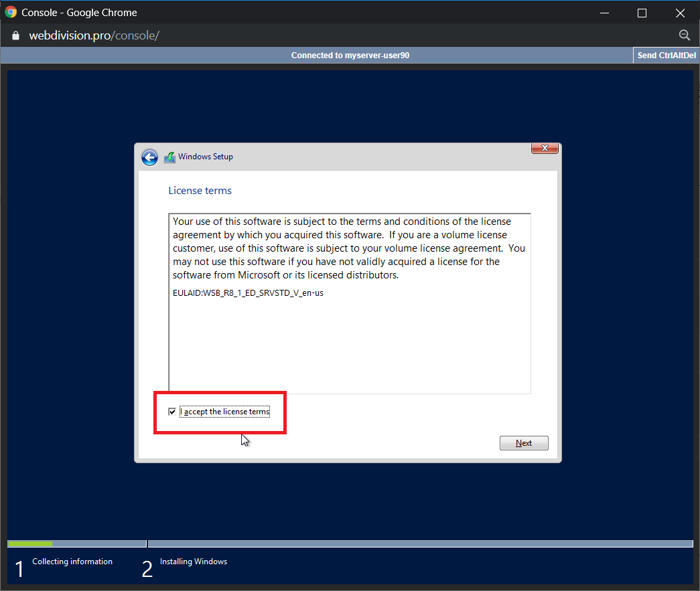Viewport: 700px width, 591px height.
Task: Click the Send CtrlAltDel button
Action: (666, 56)
